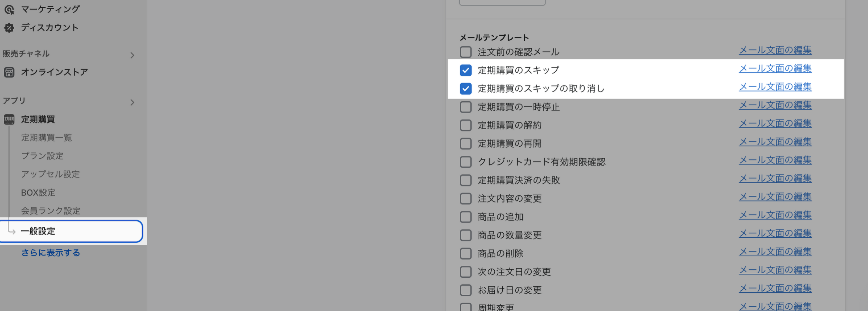Open メール文面の編集 for 定期購買の解約
868x311 pixels.
click(x=775, y=124)
